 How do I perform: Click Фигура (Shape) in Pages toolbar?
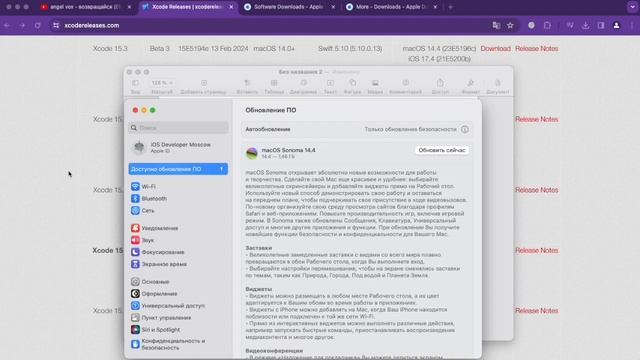coord(352,87)
